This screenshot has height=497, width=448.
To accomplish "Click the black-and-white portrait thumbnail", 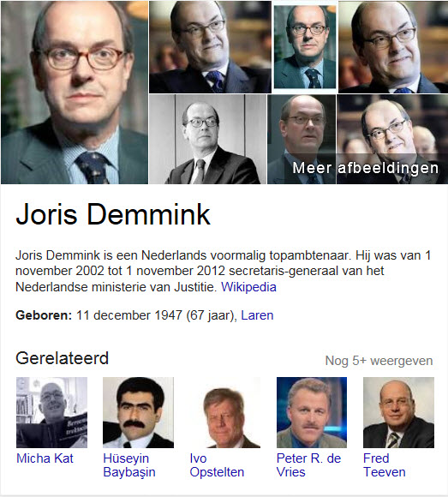I will (x=208, y=139).
